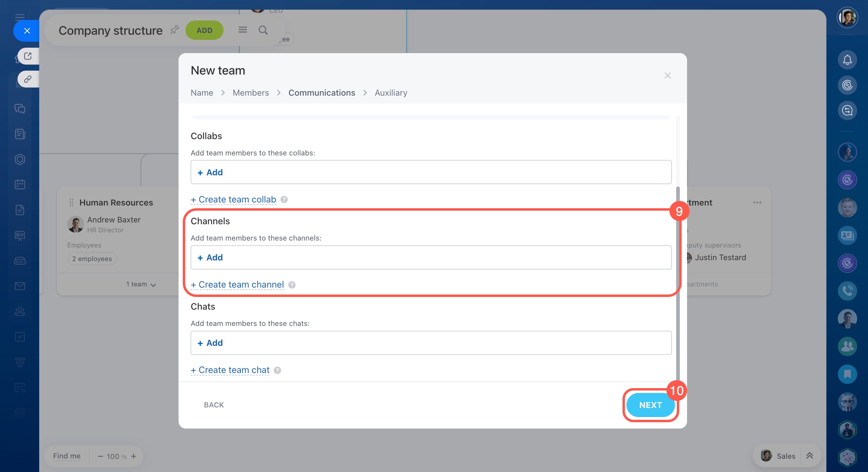Click the BACK button

(x=214, y=405)
